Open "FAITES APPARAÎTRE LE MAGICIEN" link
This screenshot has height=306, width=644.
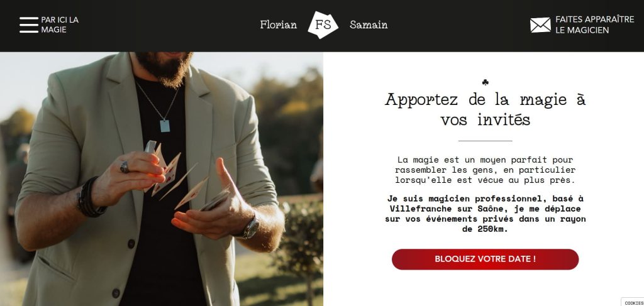(595, 25)
